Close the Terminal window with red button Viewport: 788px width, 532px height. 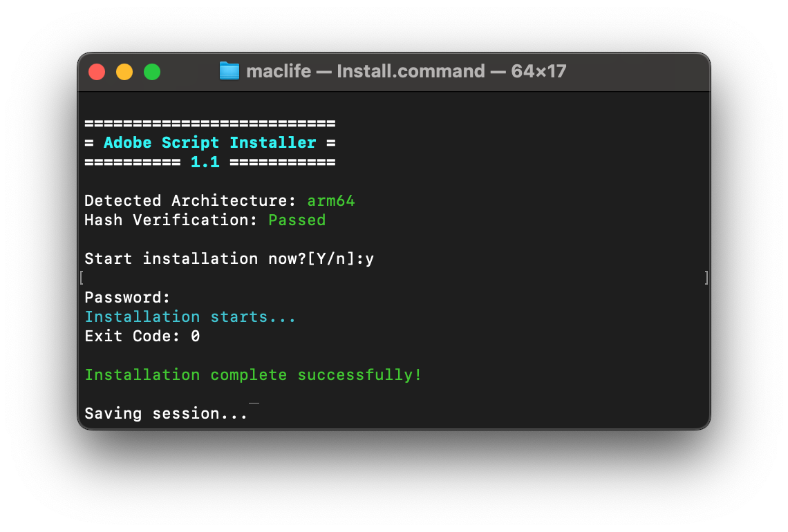(97, 72)
